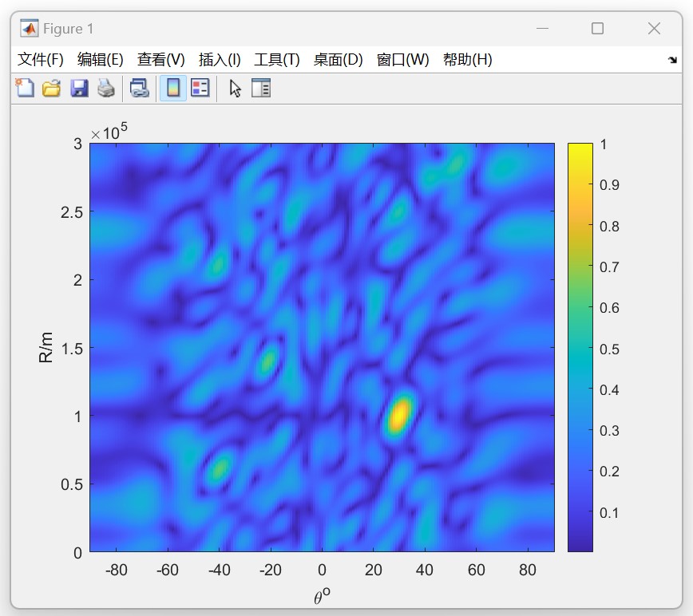
Task: Open the 编辑(E) menu
Action: click(100, 60)
